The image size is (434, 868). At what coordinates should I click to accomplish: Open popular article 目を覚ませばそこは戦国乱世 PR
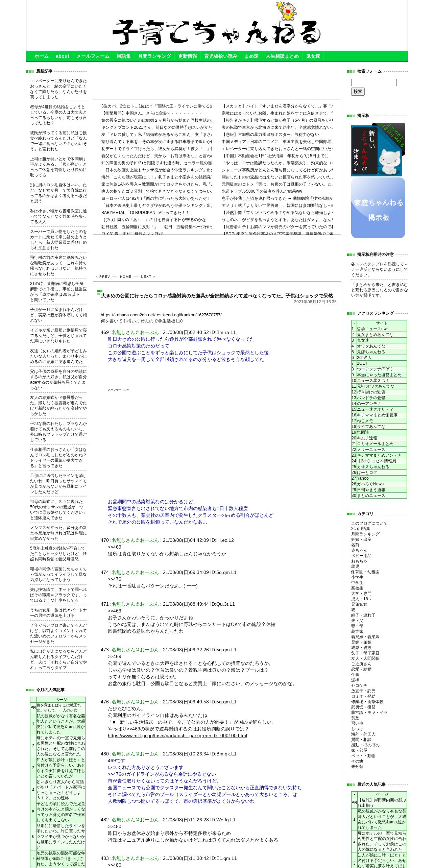pyautogui.click(x=61, y=708)
